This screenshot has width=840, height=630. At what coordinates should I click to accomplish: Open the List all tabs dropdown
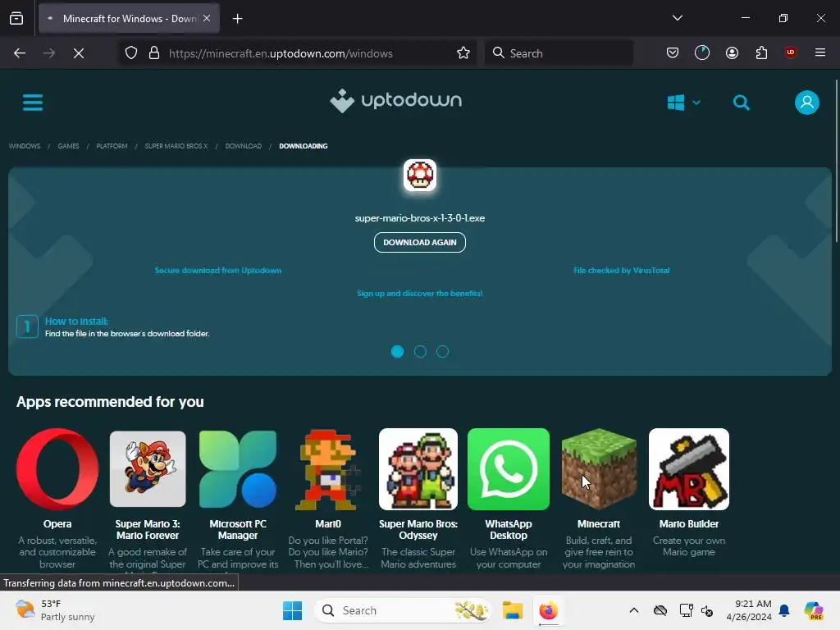click(x=677, y=18)
